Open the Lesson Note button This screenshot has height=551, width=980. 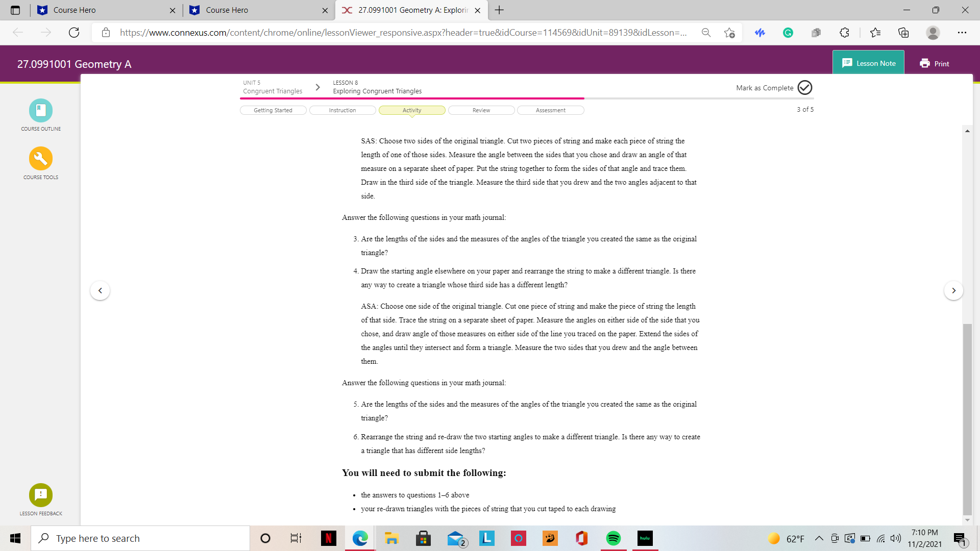pos(868,63)
